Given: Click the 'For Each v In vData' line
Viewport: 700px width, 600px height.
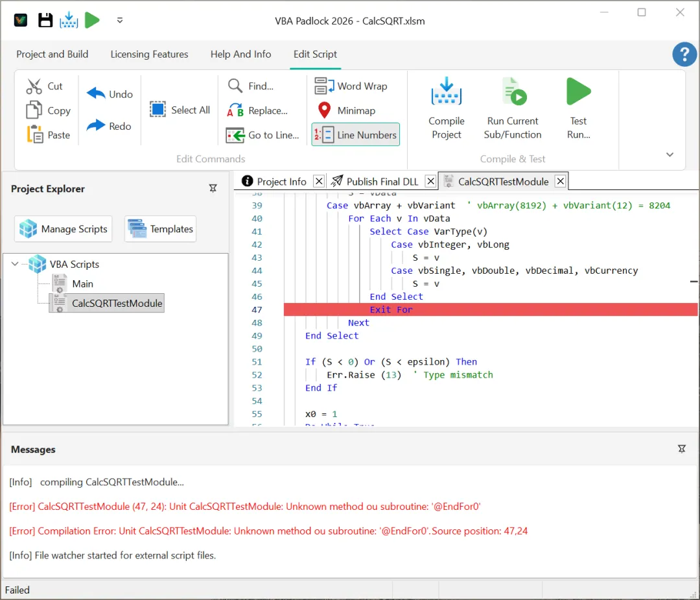Looking at the screenshot, I should click(399, 219).
